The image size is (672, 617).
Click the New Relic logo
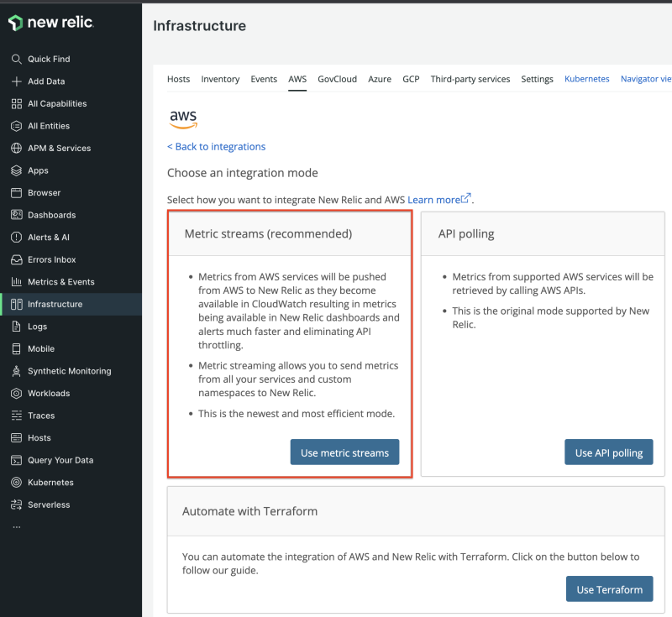point(50,23)
